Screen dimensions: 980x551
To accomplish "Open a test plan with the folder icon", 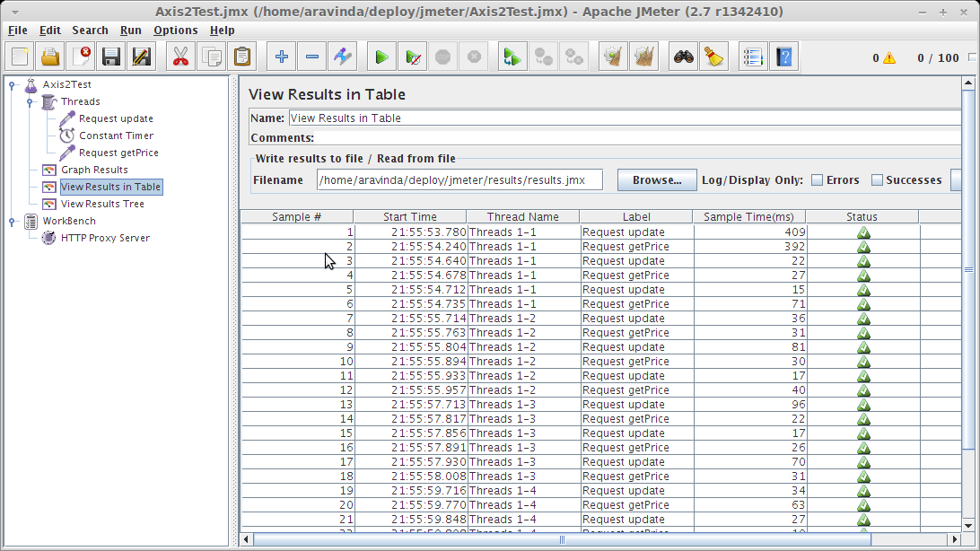I will (50, 57).
